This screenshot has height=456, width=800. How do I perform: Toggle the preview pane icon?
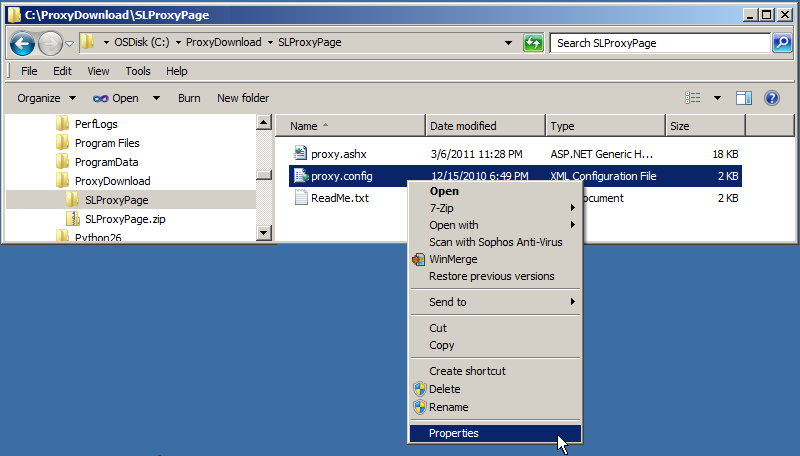pyautogui.click(x=744, y=97)
